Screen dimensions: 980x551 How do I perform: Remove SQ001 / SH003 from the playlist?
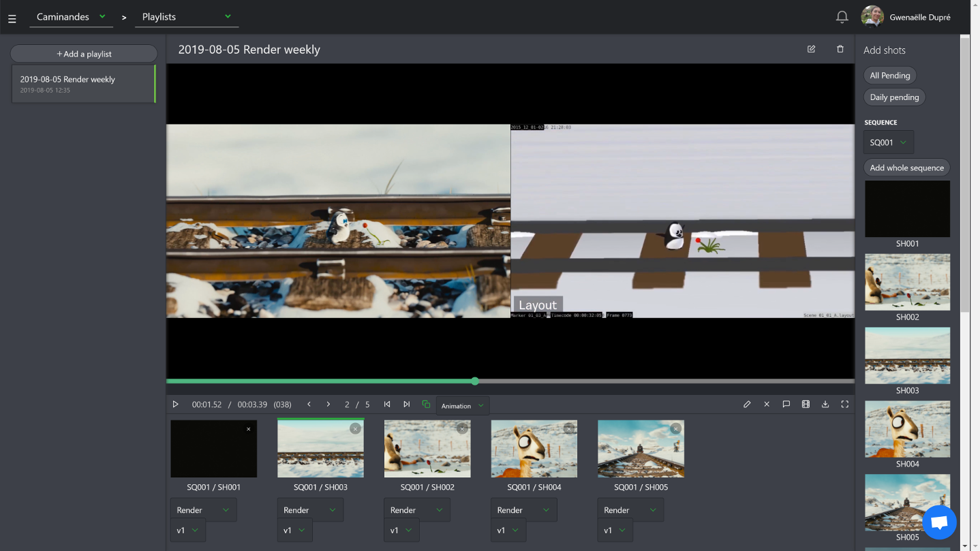point(355,428)
